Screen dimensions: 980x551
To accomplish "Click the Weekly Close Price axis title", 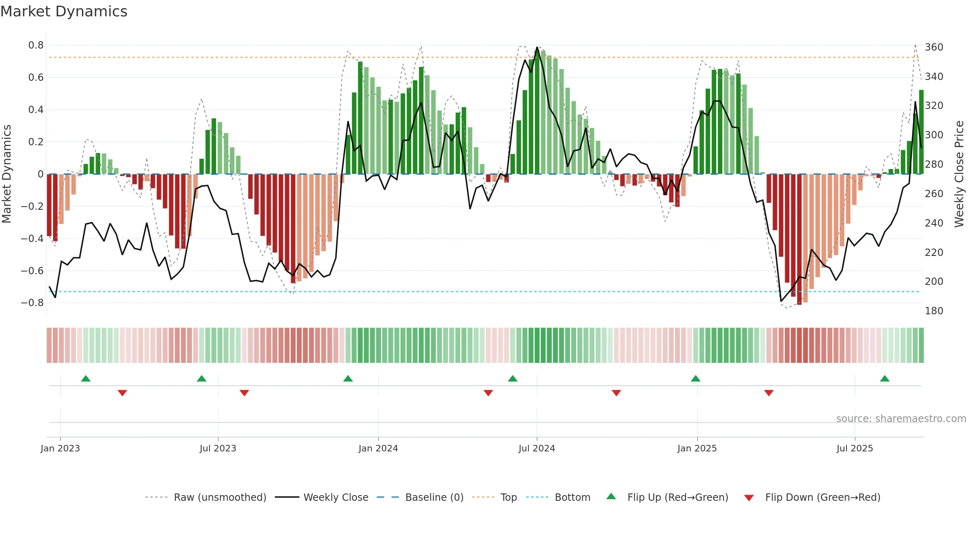I will click(959, 174).
